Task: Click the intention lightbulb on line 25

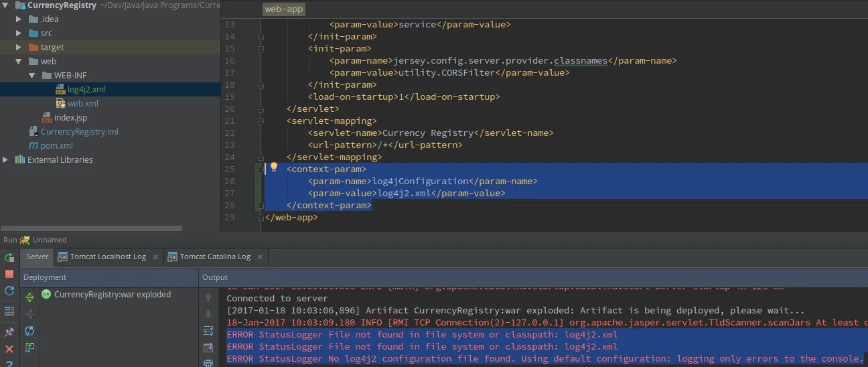Action: [273, 167]
